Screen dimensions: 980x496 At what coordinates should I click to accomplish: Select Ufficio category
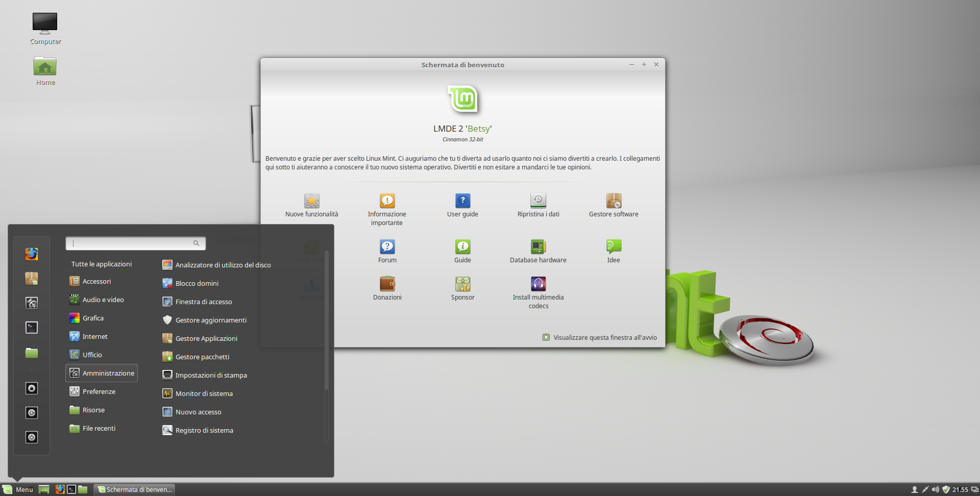pyautogui.click(x=102, y=355)
